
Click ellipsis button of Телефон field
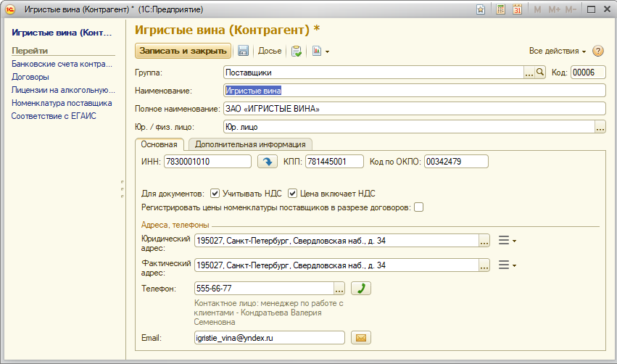coord(339,289)
